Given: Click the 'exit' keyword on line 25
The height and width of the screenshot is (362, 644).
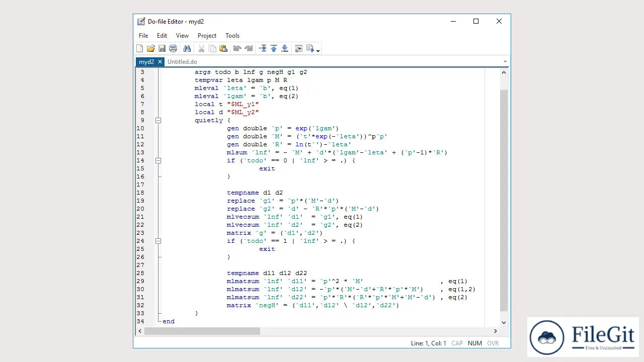Looking at the screenshot, I should (x=267, y=249).
